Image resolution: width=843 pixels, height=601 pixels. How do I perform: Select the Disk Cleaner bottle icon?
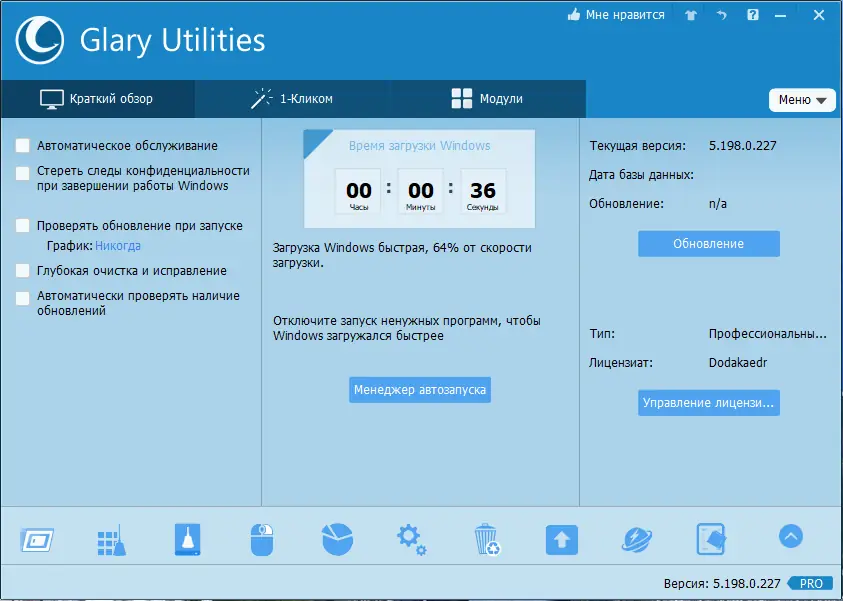[x=186, y=537]
